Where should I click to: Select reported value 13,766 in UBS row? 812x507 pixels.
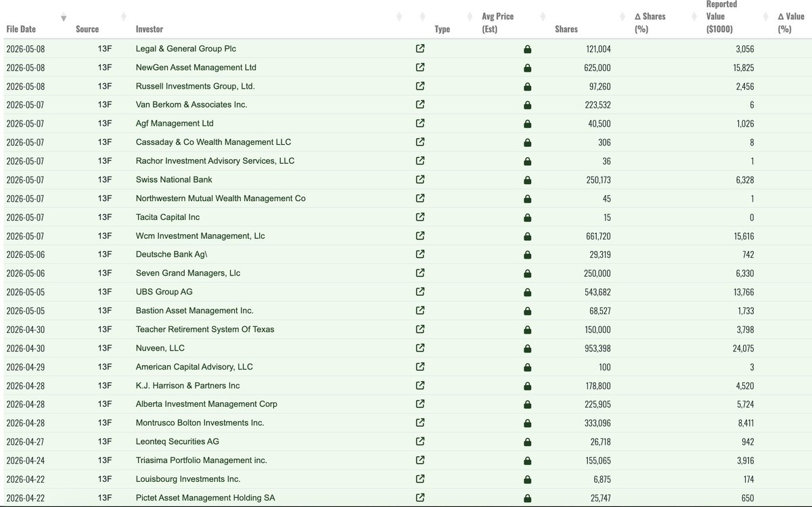(x=742, y=292)
